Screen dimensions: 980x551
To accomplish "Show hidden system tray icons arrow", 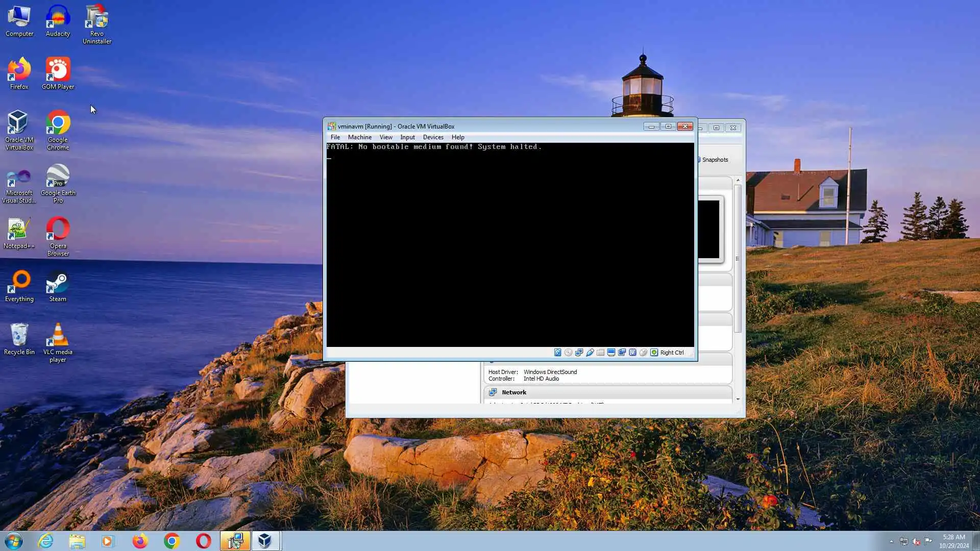I will (x=891, y=541).
